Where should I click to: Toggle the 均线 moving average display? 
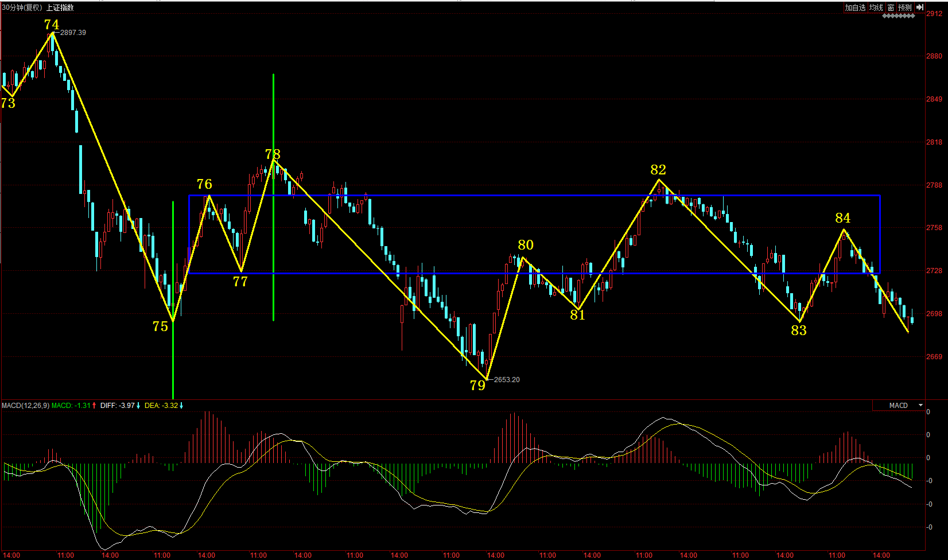pos(876,7)
